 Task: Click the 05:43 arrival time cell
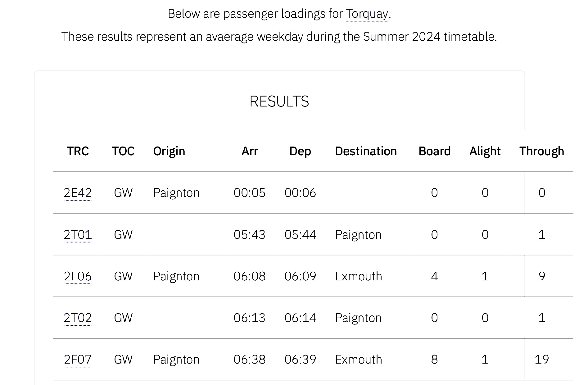(x=249, y=234)
